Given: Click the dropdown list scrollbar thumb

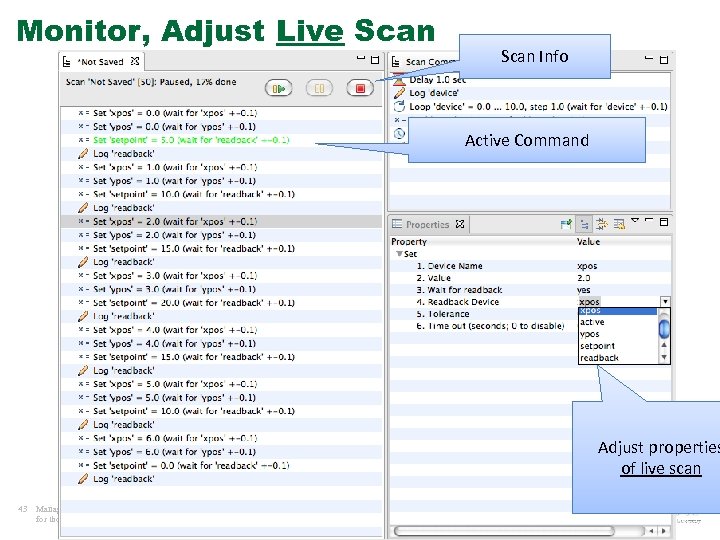Looking at the screenshot, I should (664, 329).
